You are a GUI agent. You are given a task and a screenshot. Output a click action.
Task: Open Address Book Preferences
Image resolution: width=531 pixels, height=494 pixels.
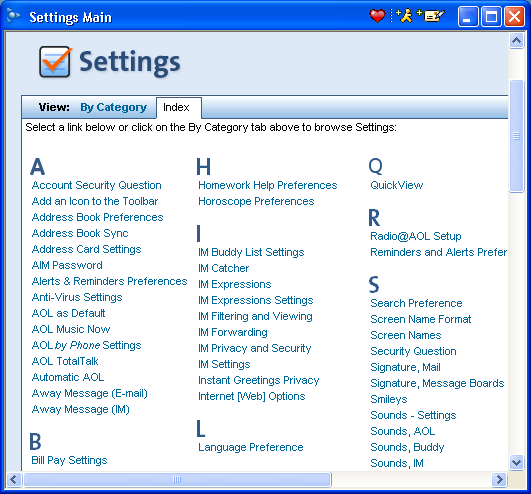click(x=98, y=217)
